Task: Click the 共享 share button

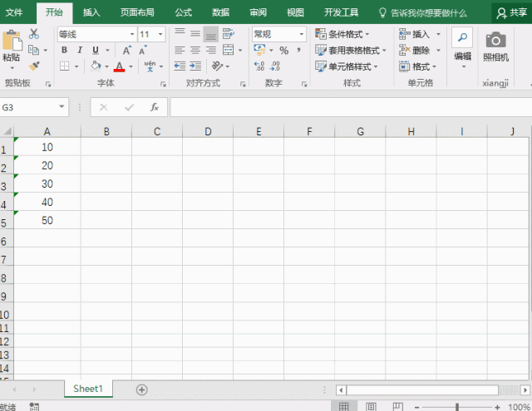Action: point(512,12)
